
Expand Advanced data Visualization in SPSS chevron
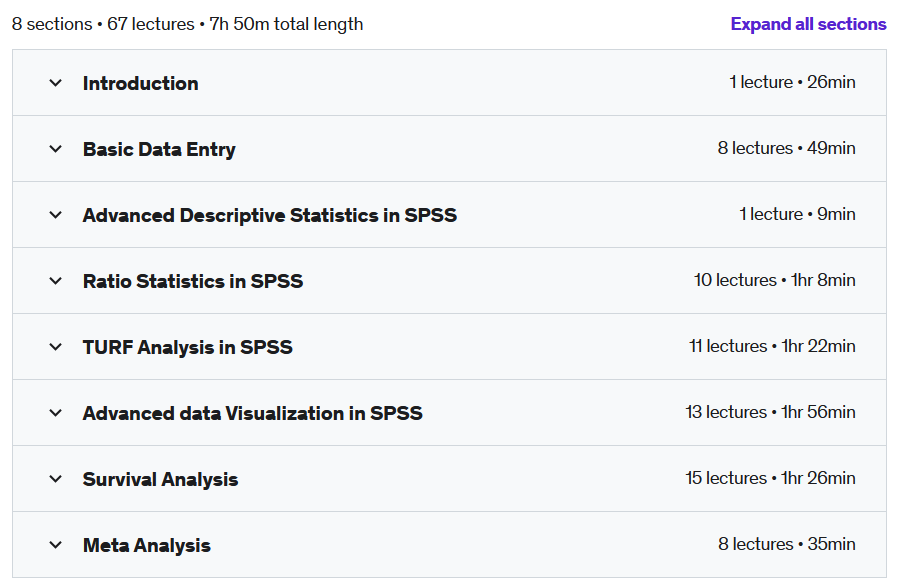56,413
